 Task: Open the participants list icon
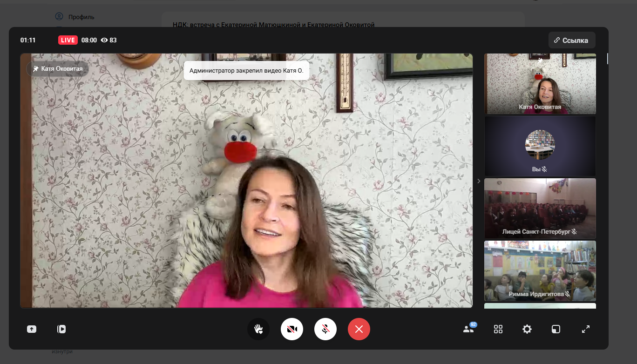[468, 329]
